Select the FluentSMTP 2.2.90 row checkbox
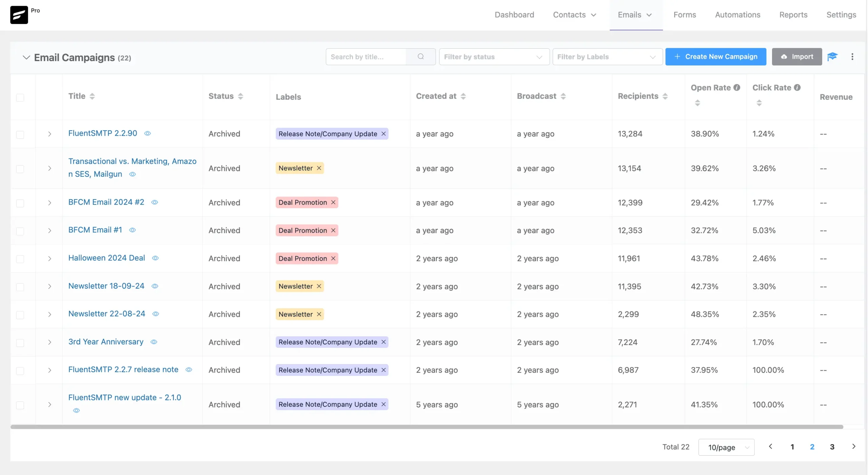The height and width of the screenshot is (475, 868). (20, 135)
